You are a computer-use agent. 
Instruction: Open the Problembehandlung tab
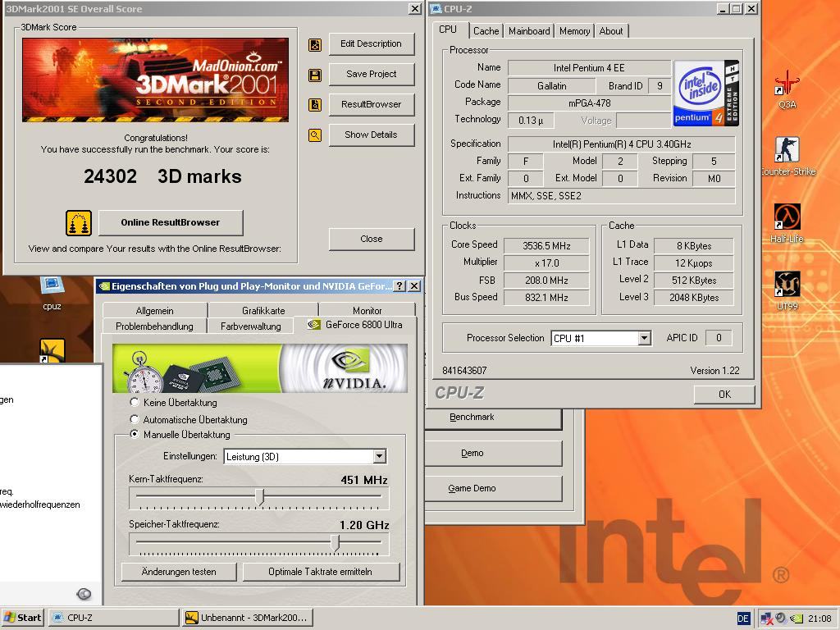[154, 326]
